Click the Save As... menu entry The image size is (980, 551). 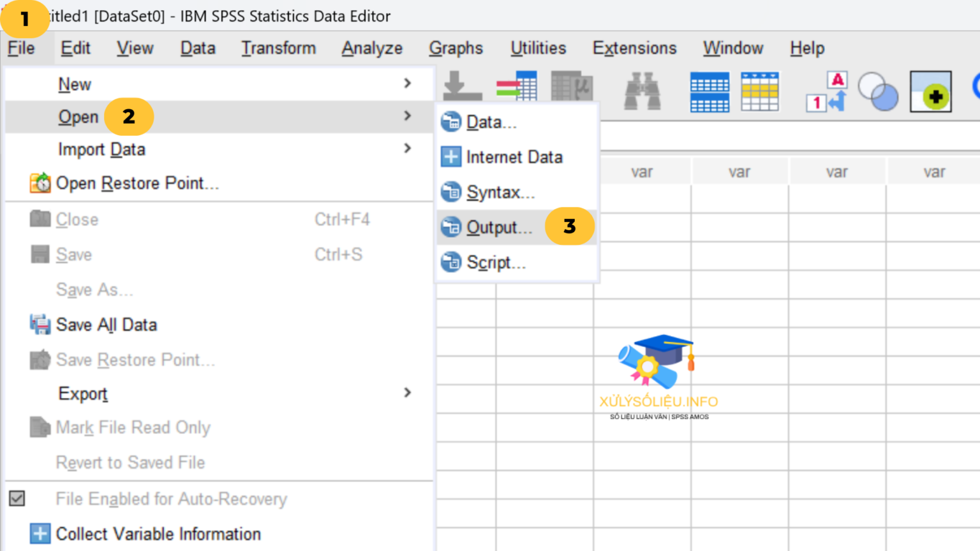pyautogui.click(x=219, y=290)
